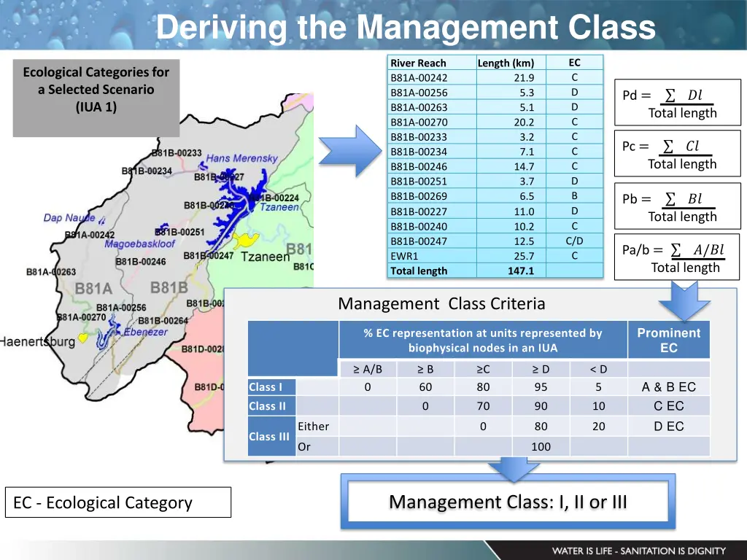Click the yellow Tzaneen town marker on the map

point(246,239)
